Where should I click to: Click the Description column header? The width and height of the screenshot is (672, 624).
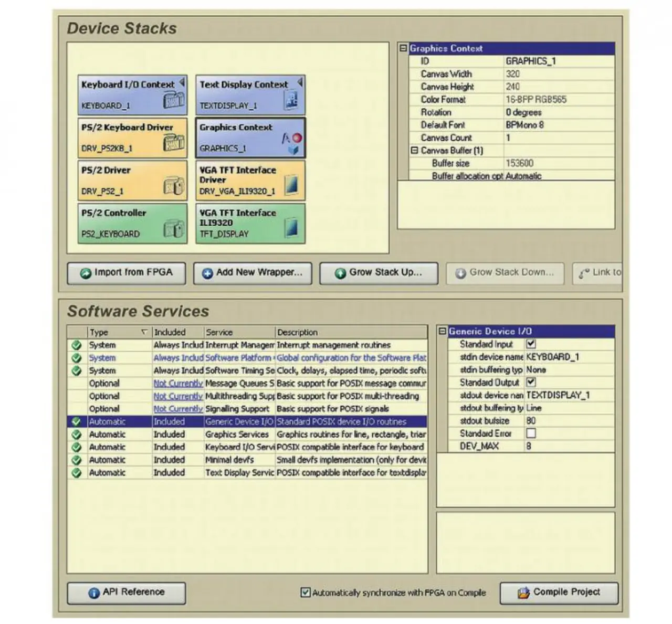[351, 332]
